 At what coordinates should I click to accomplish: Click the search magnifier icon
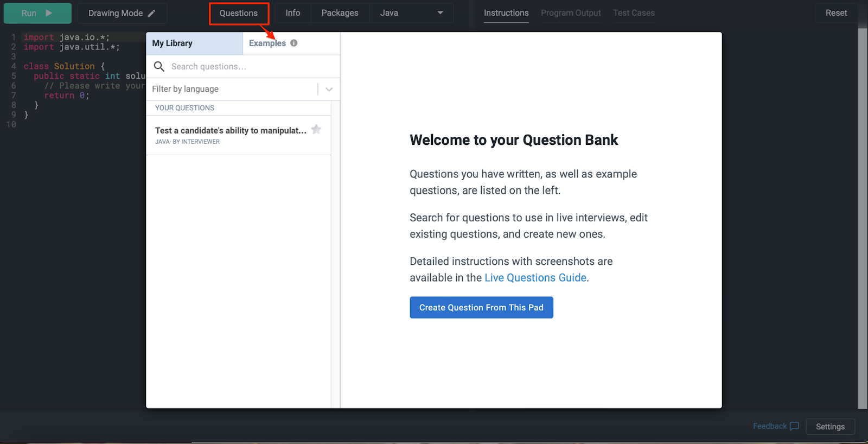159,66
